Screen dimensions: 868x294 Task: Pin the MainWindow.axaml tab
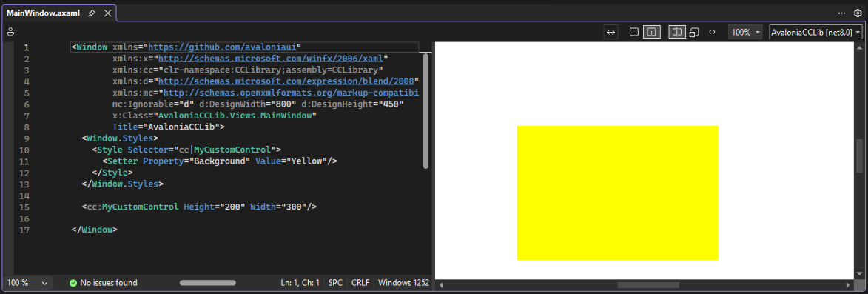coord(92,13)
